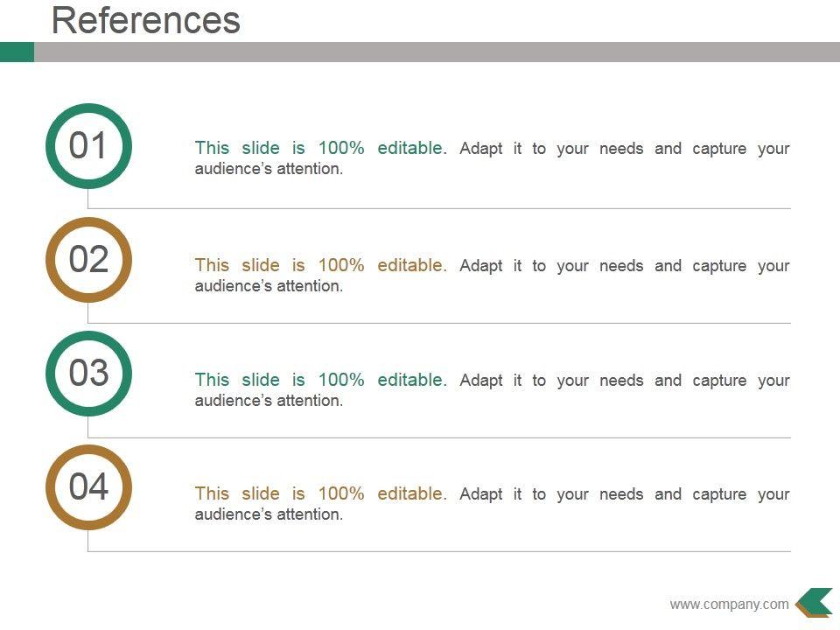The height and width of the screenshot is (630, 840).
Task: Select the green accent block on header bar
Action: coord(17,52)
